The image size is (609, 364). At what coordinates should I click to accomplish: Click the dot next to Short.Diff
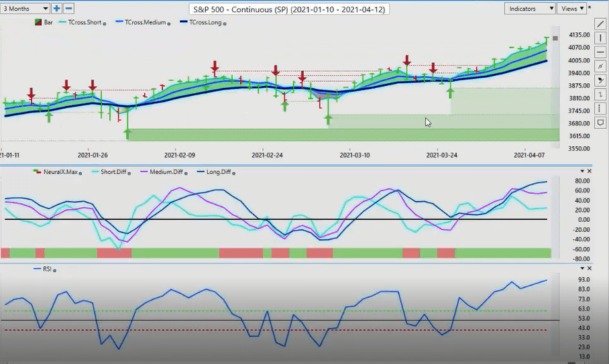(129, 173)
